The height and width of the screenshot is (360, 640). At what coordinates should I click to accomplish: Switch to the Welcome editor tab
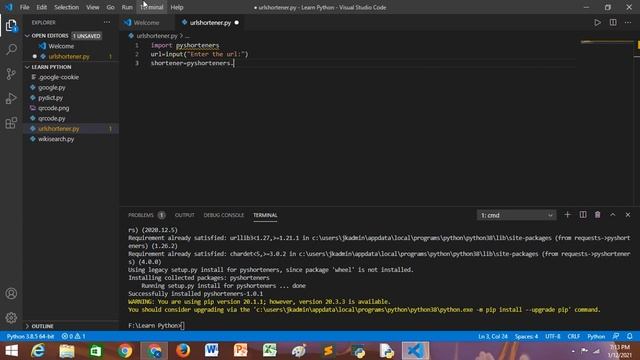point(146,22)
